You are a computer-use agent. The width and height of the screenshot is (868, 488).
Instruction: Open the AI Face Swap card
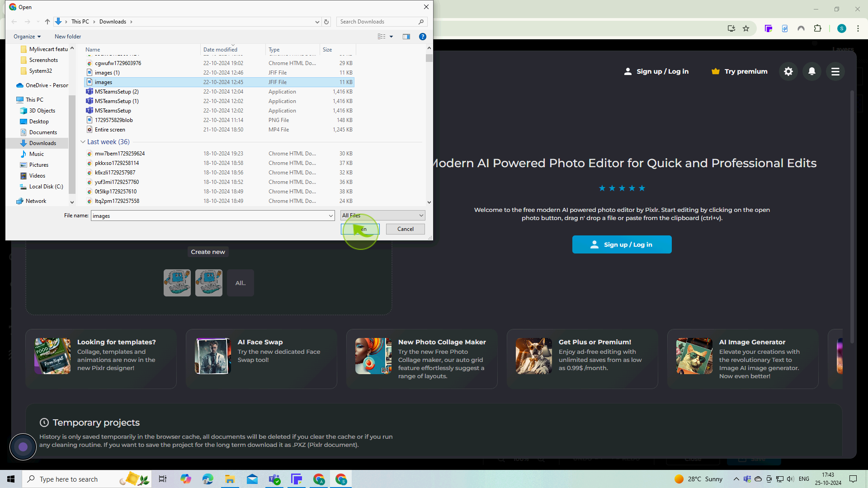261,359
